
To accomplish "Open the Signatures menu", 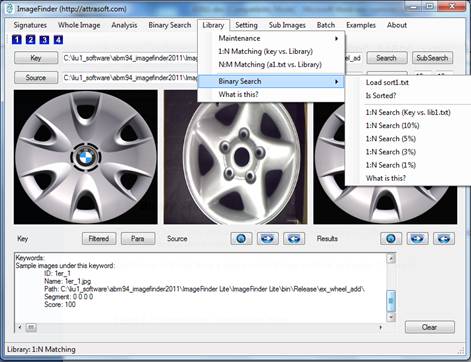I will pos(30,25).
